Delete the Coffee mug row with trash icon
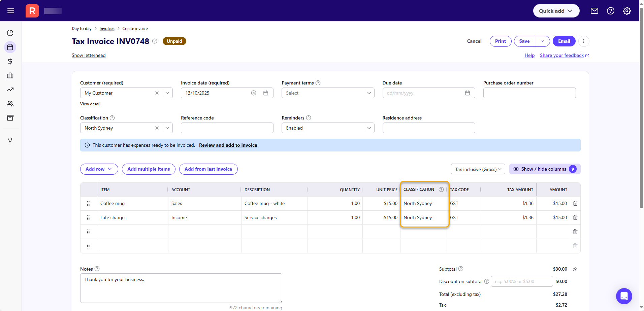The image size is (644, 311). [575, 203]
